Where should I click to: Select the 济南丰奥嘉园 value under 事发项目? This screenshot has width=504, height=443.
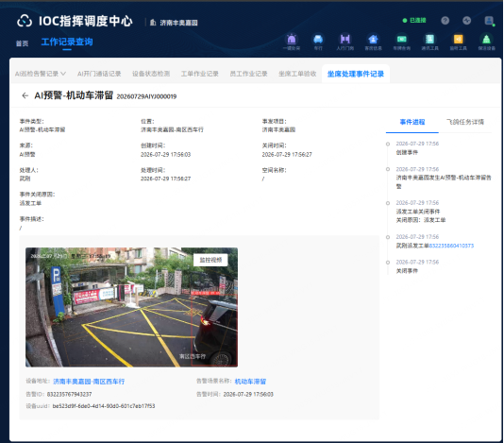pos(278,129)
